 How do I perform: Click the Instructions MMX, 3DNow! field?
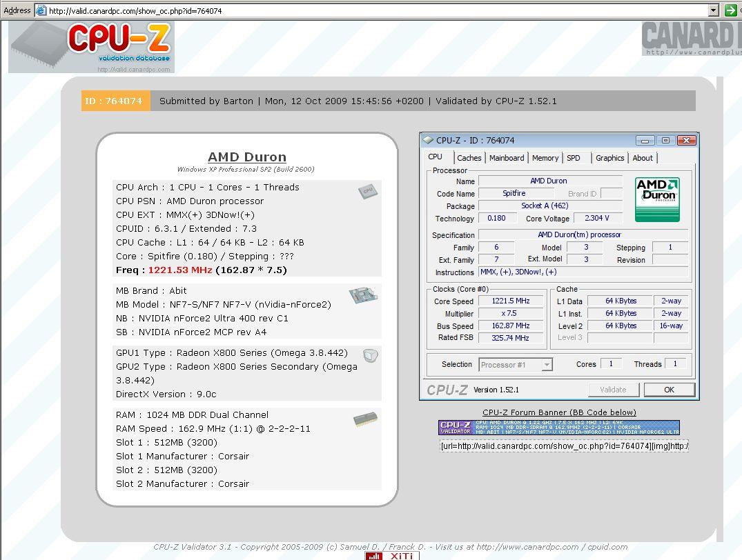pos(583,272)
